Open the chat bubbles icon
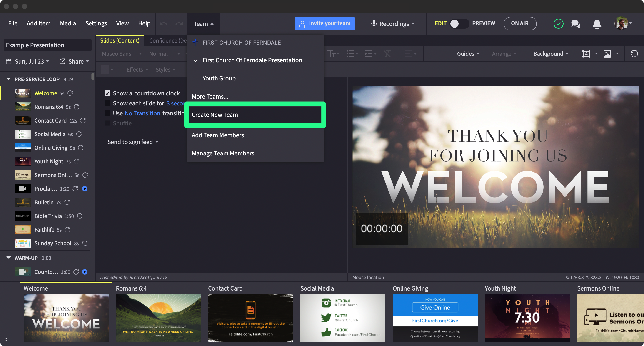The height and width of the screenshot is (346, 644). [576, 24]
